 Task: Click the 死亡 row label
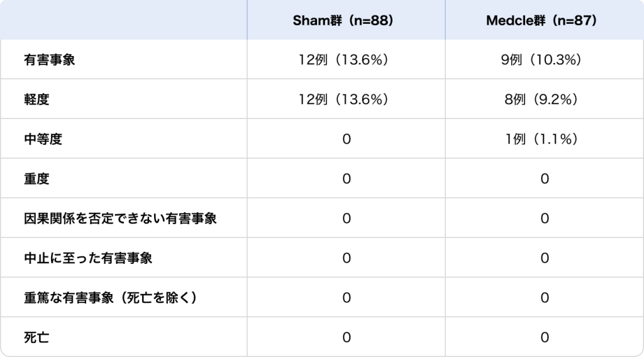pyautogui.click(x=36, y=337)
